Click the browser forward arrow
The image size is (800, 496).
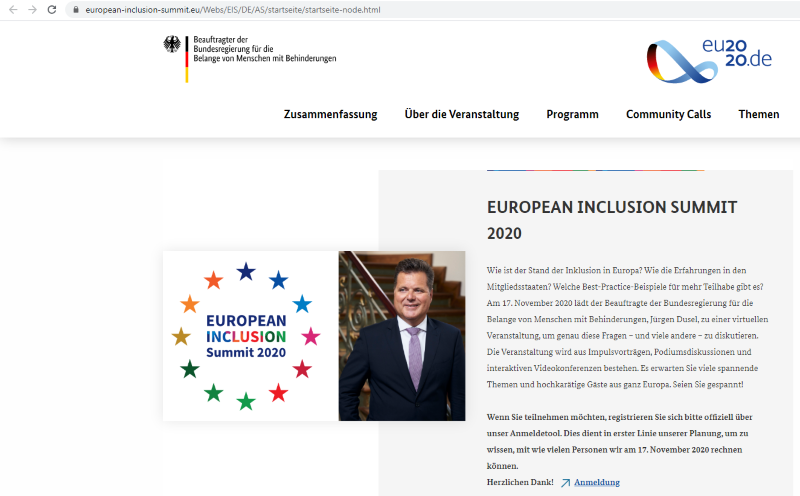coord(31,9)
